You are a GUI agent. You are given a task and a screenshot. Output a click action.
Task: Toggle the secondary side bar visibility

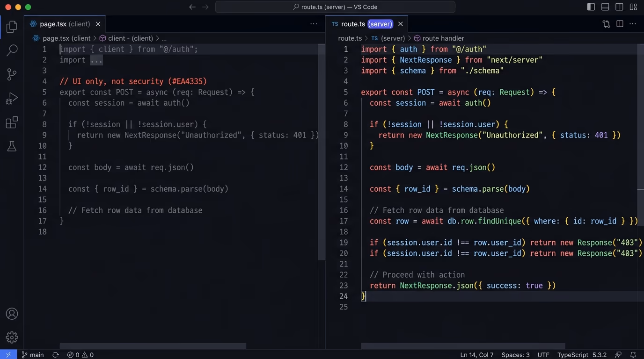(x=619, y=7)
